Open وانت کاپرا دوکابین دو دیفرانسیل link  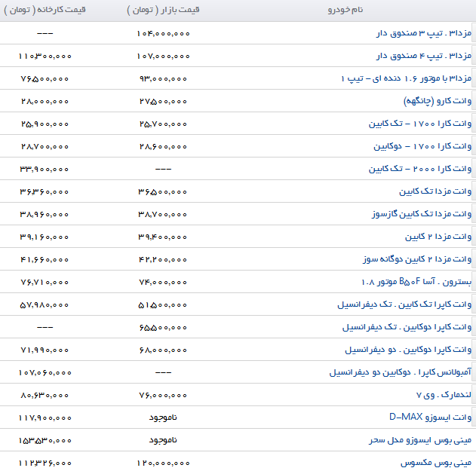click(x=408, y=350)
